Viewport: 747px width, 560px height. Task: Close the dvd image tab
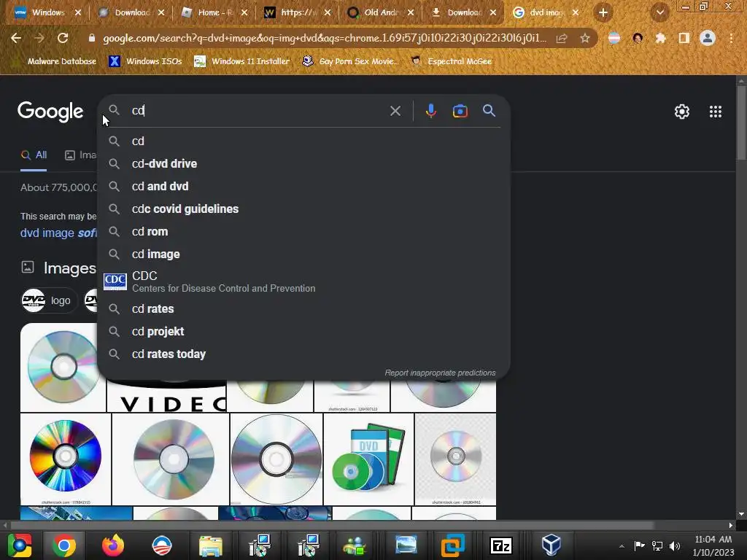pos(576,13)
